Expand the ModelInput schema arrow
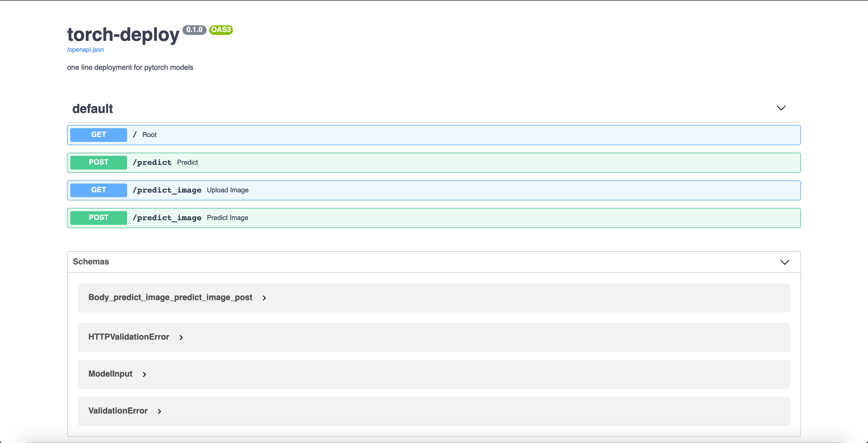Screen dimensions: 868x443 point(144,375)
